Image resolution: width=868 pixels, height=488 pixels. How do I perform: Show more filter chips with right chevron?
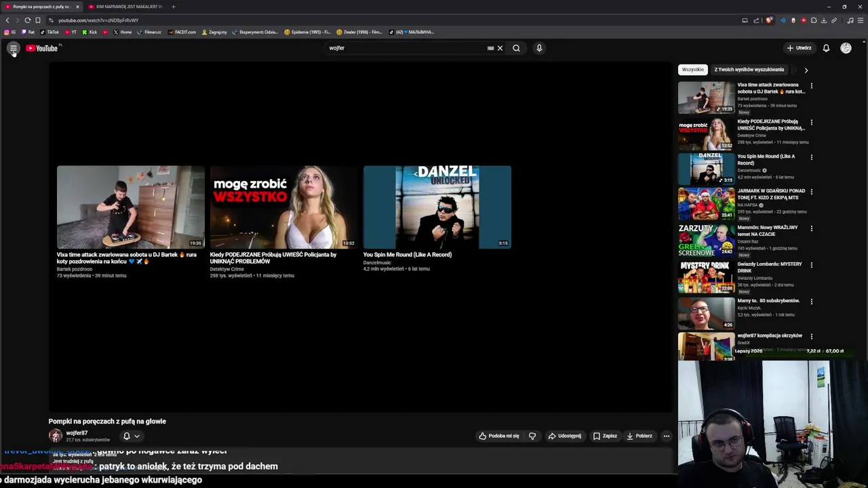tap(806, 70)
